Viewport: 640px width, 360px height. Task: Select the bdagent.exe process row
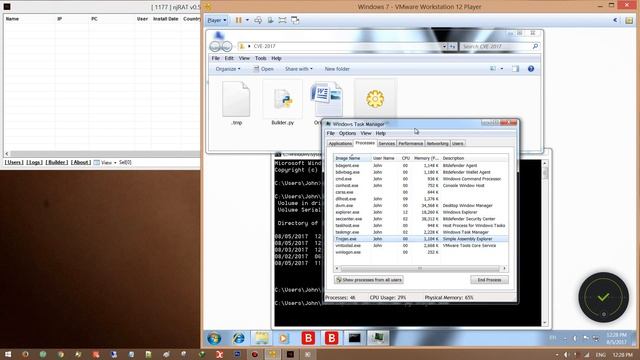tap(420, 166)
